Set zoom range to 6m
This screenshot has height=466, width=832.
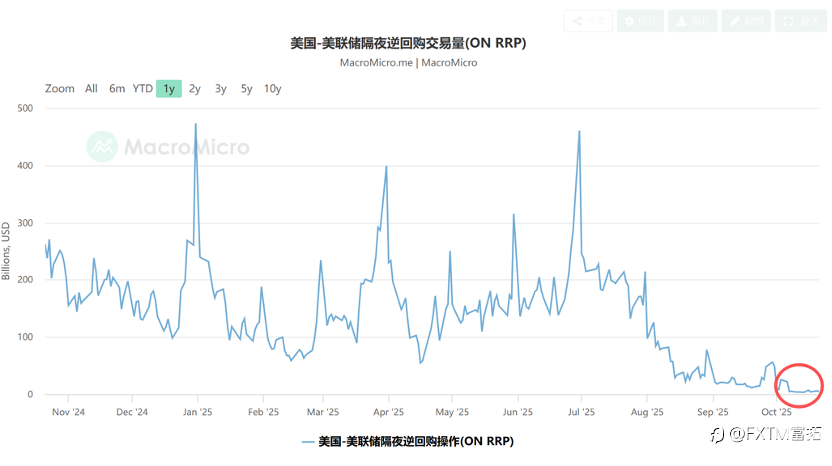pyautogui.click(x=117, y=89)
